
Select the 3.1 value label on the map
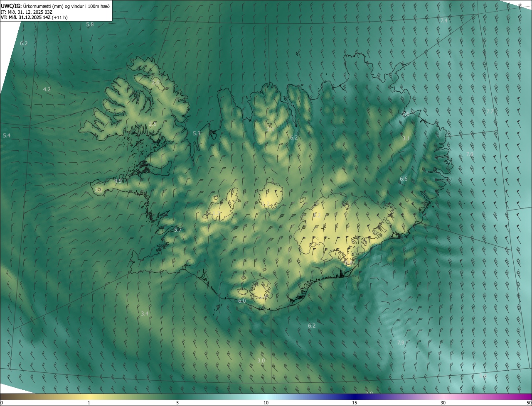coord(406,138)
